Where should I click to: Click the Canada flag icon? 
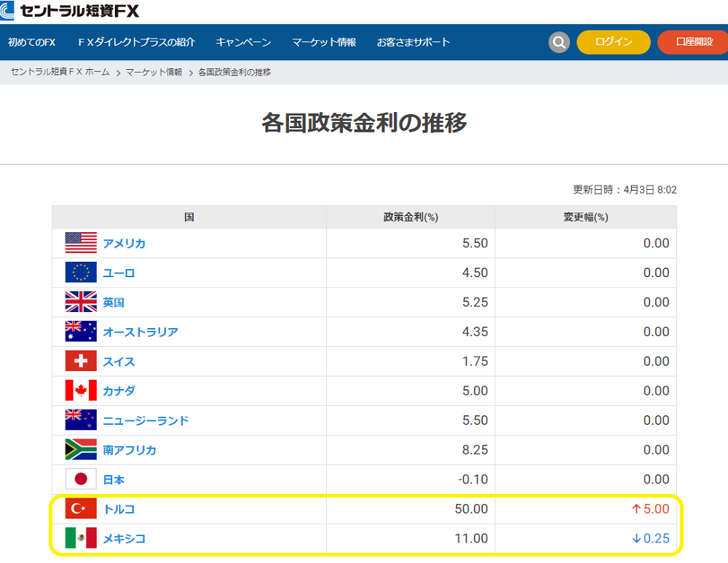tap(81, 391)
